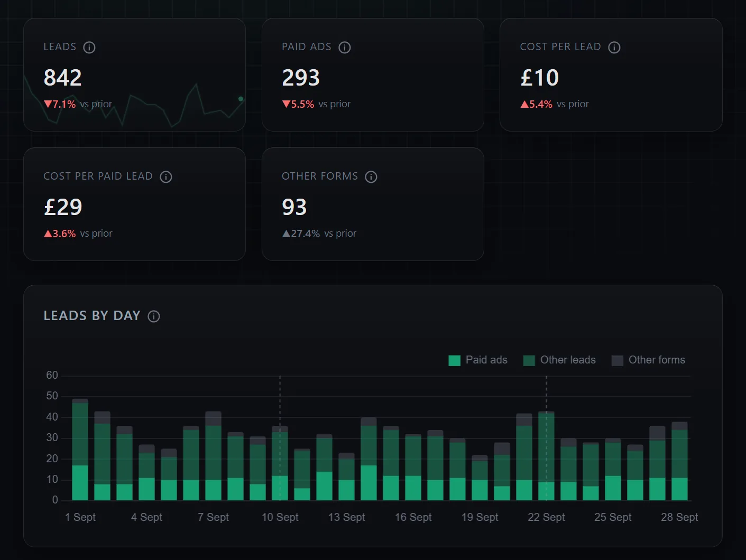Viewport: 746px width, 560px height.
Task: Click the 5.5% change under Paid Ads
Action: pyautogui.click(x=298, y=104)
